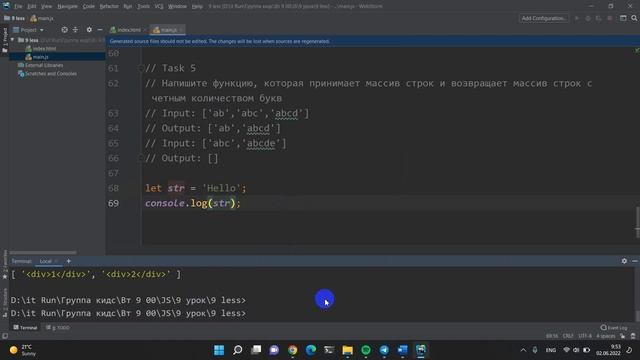The width and height of the screenshot is (640, 360).
Task: Open the File menu
Action: click(x=18, y=6)
